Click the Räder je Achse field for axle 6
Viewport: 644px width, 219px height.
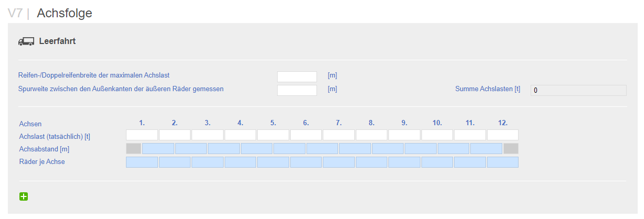pyautogui.click(x=306, y=162)
